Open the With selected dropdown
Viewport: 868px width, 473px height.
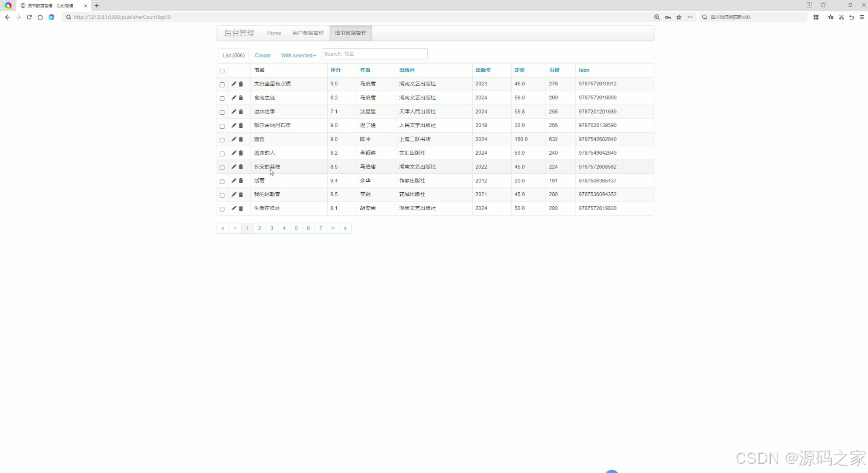click(x=298, y=56)
